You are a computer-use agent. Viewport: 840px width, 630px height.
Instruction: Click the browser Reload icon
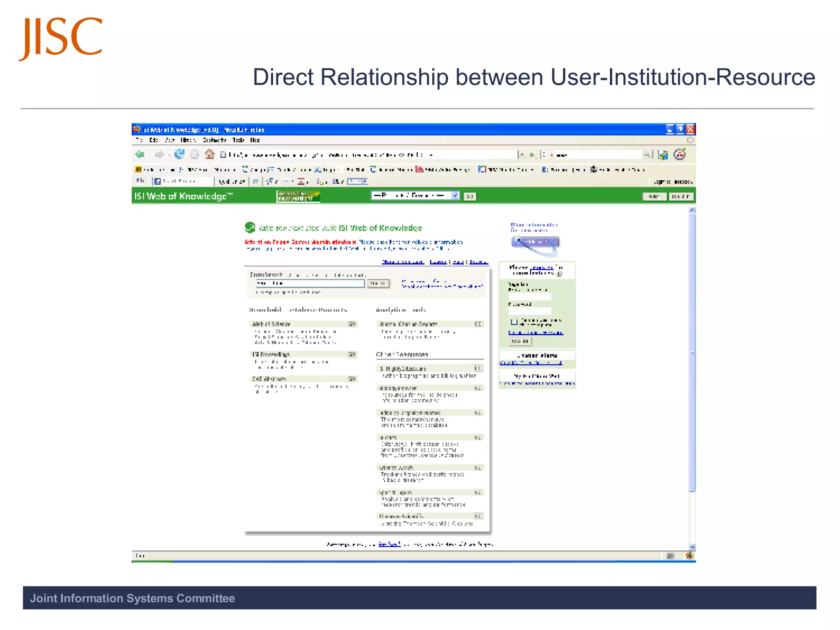pos(179,154)
